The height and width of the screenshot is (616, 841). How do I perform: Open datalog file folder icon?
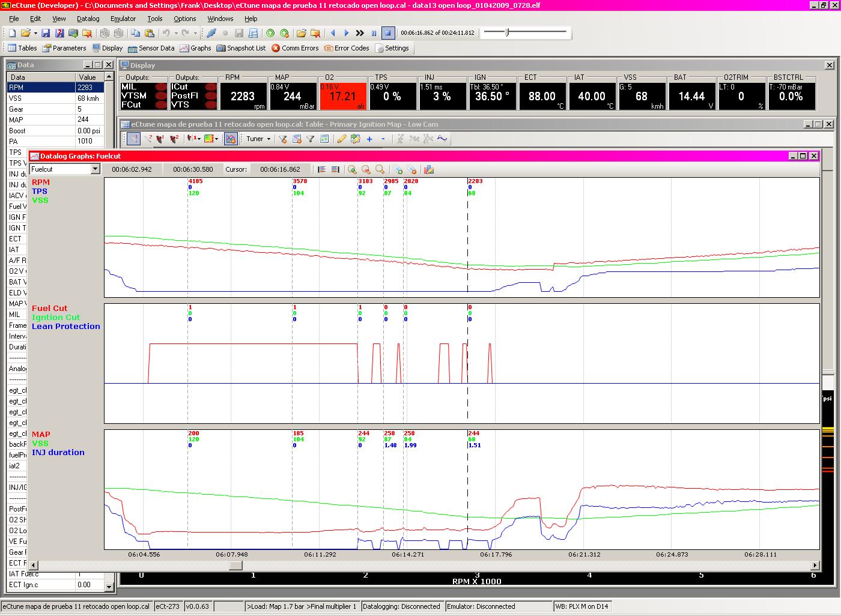[301, 33]
